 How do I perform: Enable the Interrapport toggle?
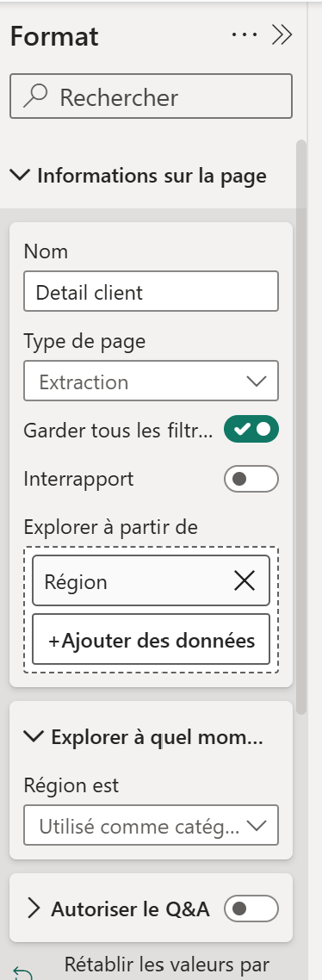(251, 480)
